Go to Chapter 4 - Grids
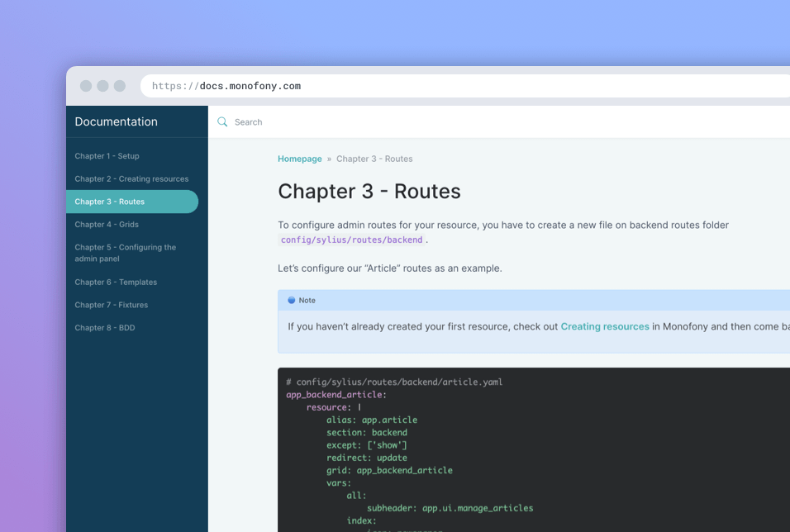This screenshot has width=790, height=532. [107, 225]
